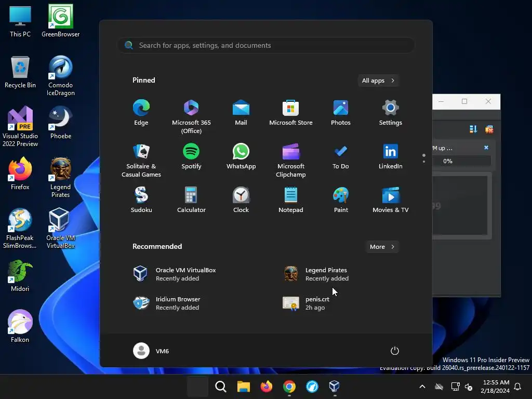The height and width of the screenshot is (399, 532).
Task: Open Spotify from the Start menu
Action: pyautogui.click(x=191, y=157)
